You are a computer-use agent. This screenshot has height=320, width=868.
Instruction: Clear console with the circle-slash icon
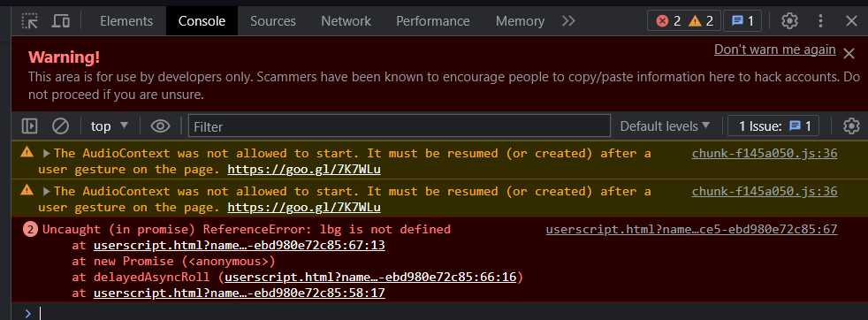point(60,126)
